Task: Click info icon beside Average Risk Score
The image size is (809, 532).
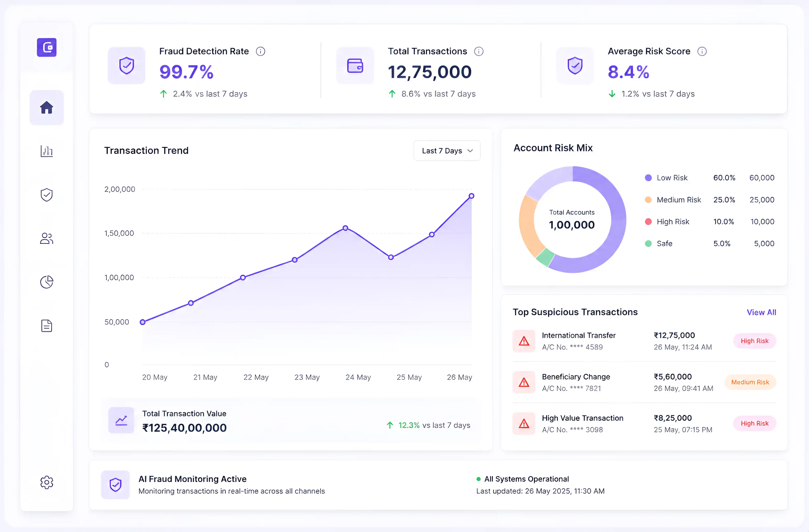Action: click(x=702, y=51)
